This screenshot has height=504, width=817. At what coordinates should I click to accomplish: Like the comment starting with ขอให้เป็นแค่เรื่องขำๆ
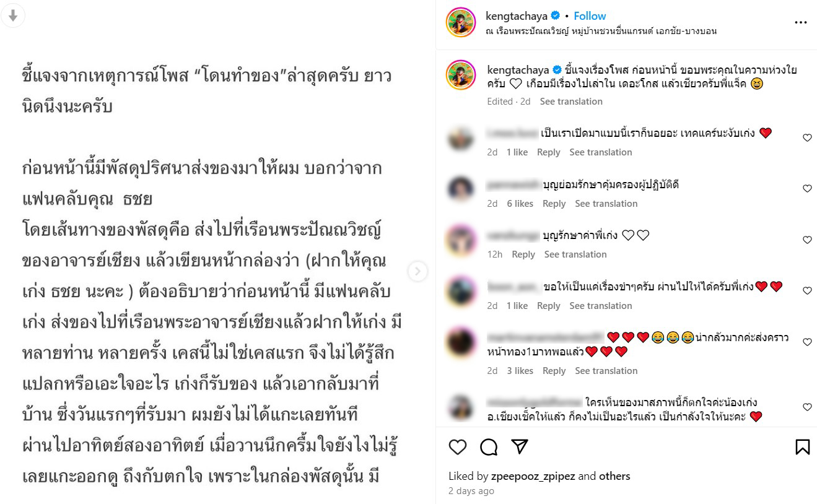tap(807, 290)
